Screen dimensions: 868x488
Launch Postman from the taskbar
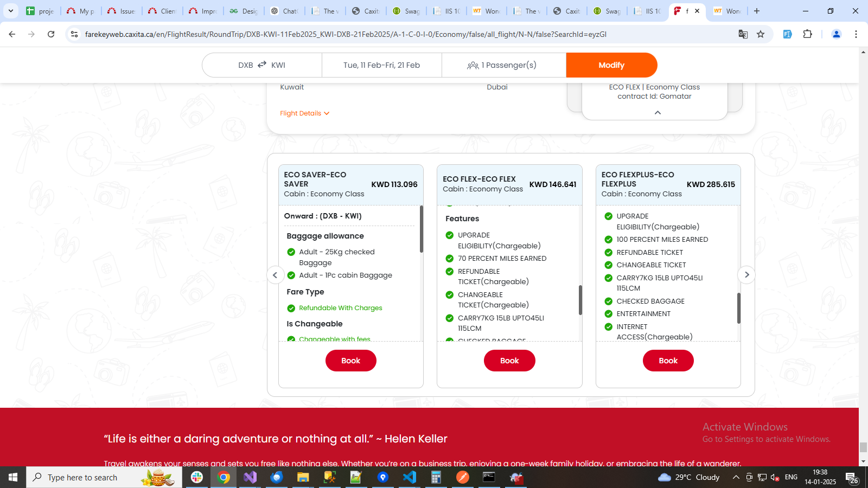coord(462,477)
